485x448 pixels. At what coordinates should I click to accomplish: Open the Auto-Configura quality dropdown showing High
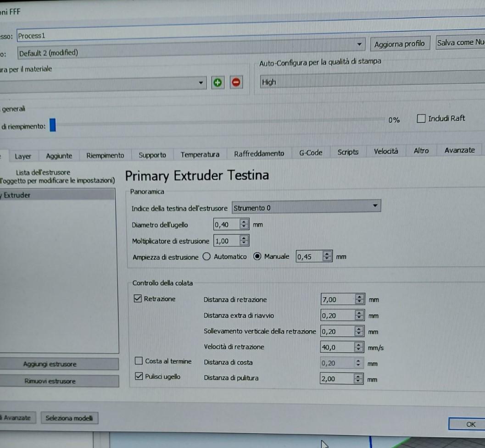(x=372, y=83)
